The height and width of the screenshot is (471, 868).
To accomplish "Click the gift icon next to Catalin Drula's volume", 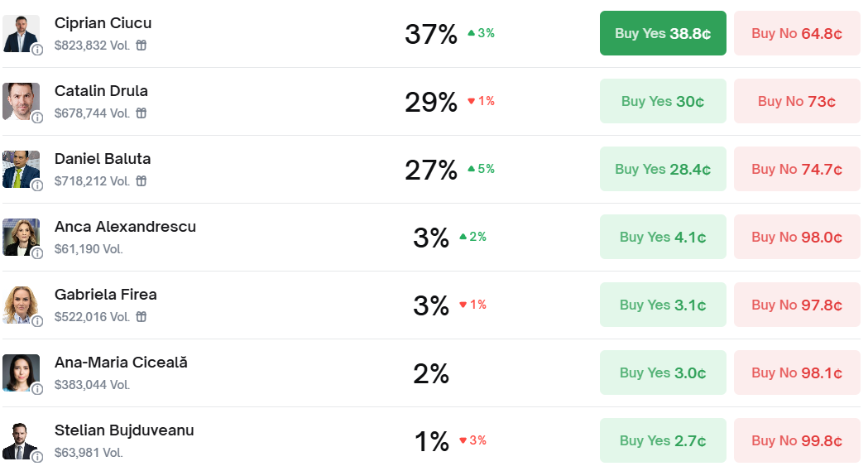I will coord(141,113).
